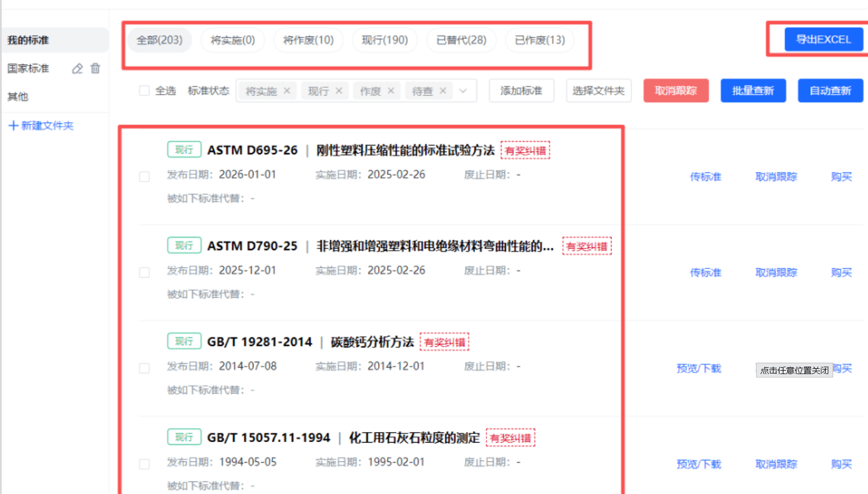Image resolution: width=868 pixels, height=494 pixels.
Task: Expand the 标准状态 dropdown arrow
Action: (x=463, y=91)
